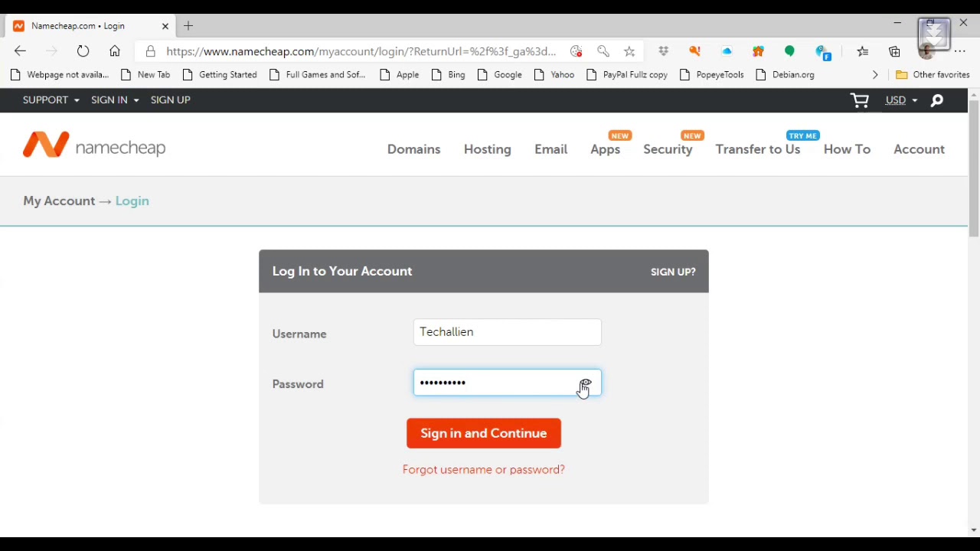Open the Bing bookmark
The image size is (980, 551).
coord(449,75)
